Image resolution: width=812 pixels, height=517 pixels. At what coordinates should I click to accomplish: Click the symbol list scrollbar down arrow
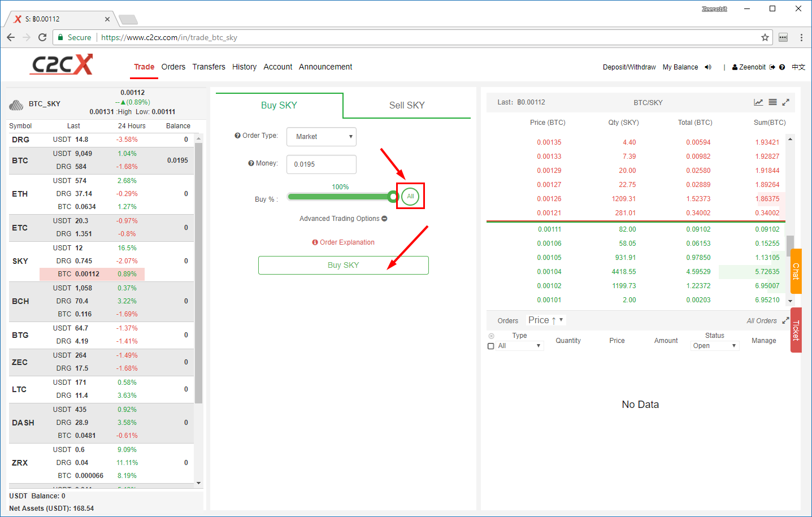[x=198, y=483]
